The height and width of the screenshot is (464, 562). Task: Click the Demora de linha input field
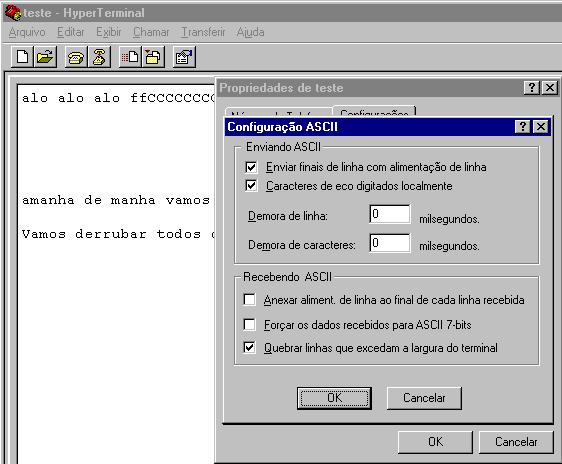click(x=390, y=214)
